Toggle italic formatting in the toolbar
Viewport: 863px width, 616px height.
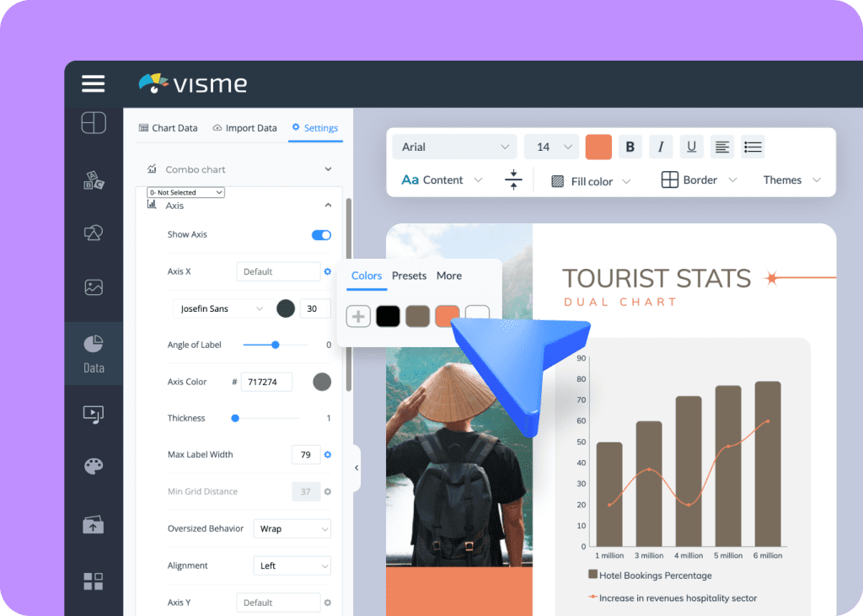pyautogui.click(x=661, y=147)
